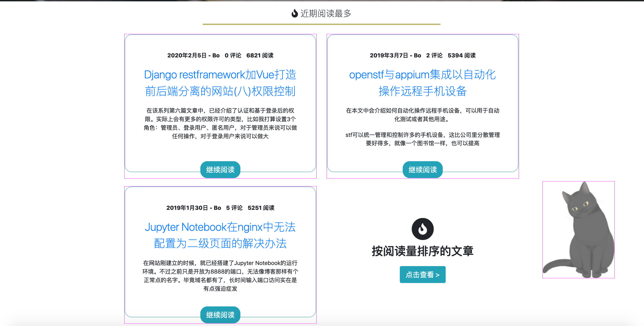Click 继续阅读 under the openstf与appium article
Viewport: 644px width, 326px height.
423,170
